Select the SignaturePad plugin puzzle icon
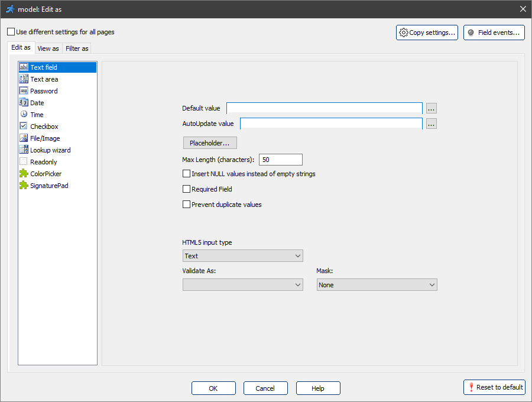Viewport: 532px width, 402px height. click(24, 186)
